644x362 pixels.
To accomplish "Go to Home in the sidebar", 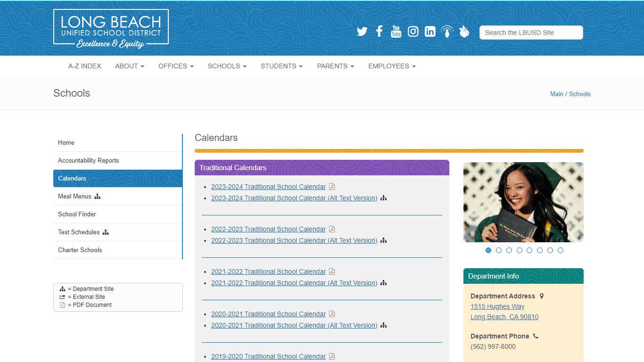I will click(117, 143).
